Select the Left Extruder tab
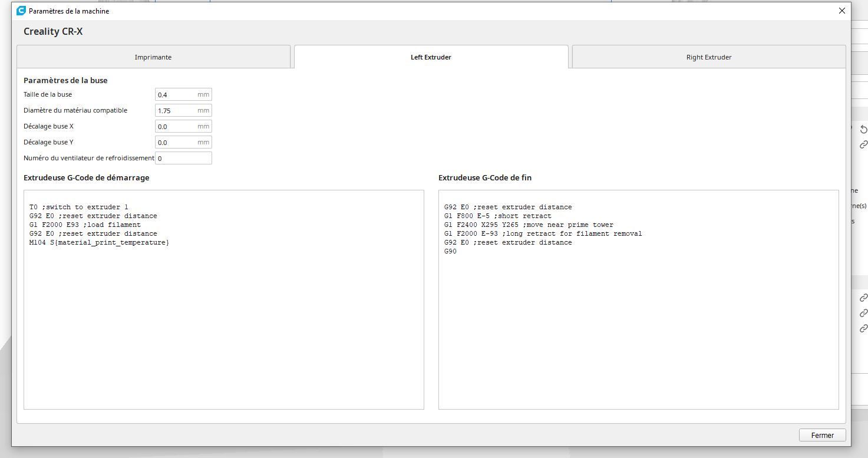The image size is (868, 458). (431, 57)
